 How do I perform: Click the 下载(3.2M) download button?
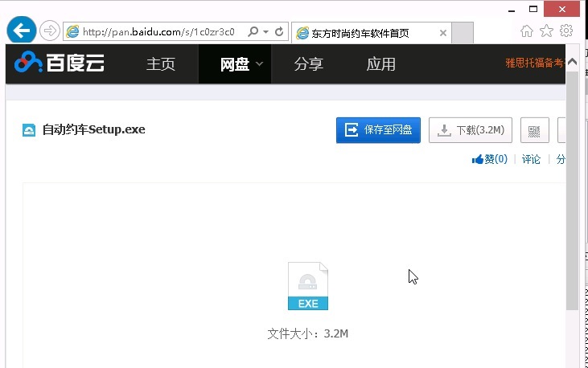471,130
